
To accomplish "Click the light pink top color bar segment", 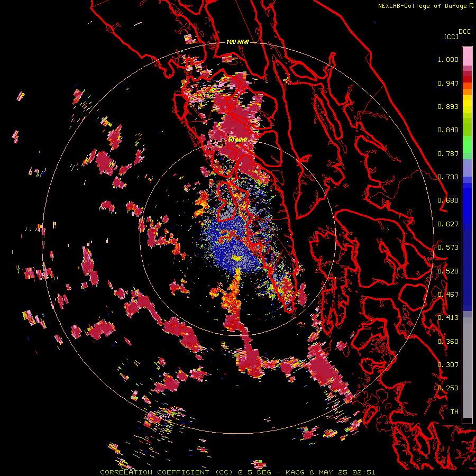I will pos(467,56).
